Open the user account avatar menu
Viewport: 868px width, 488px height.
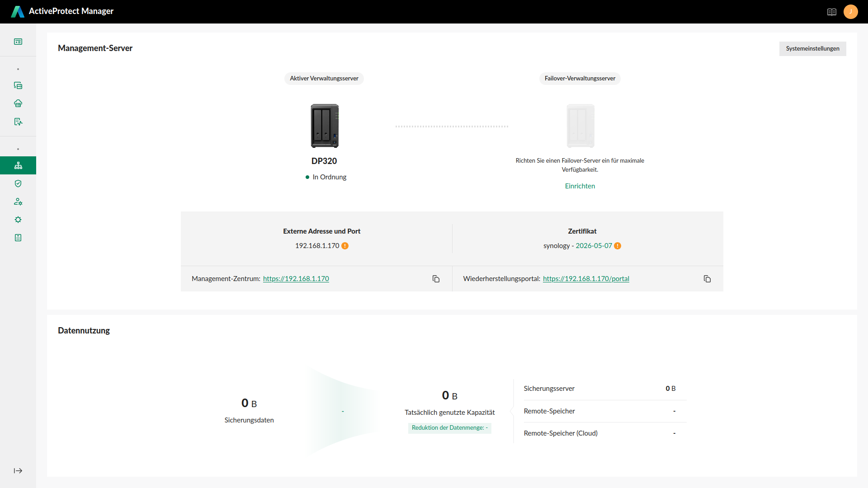coord(850,12)
